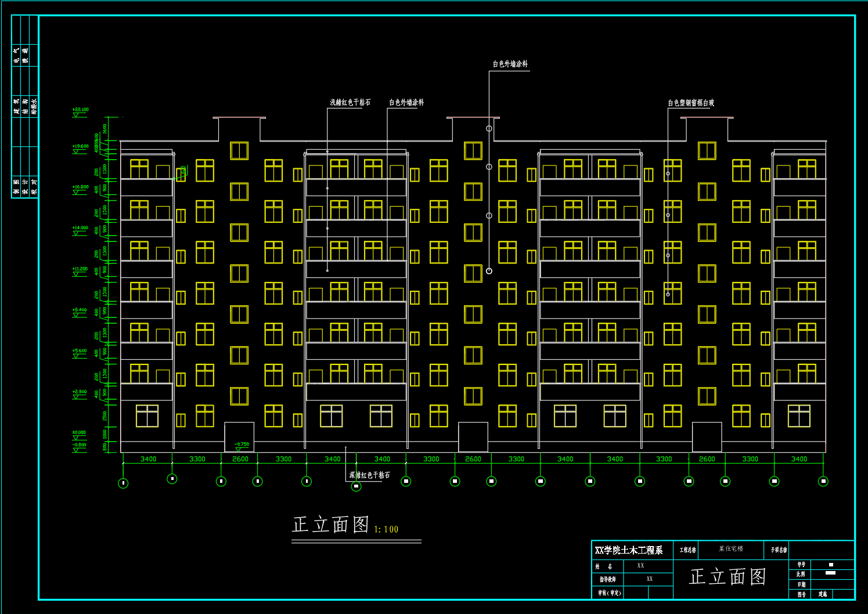Select the 日期 cell in title block
Screen dimensions: 868x614
tap(801, 584)
